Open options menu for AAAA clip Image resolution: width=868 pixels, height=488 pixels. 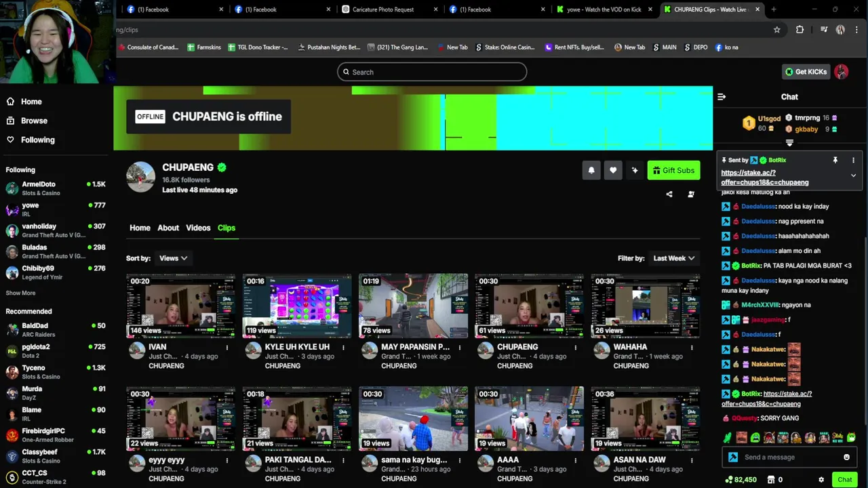pyautogui.click(x=576, y=460)
